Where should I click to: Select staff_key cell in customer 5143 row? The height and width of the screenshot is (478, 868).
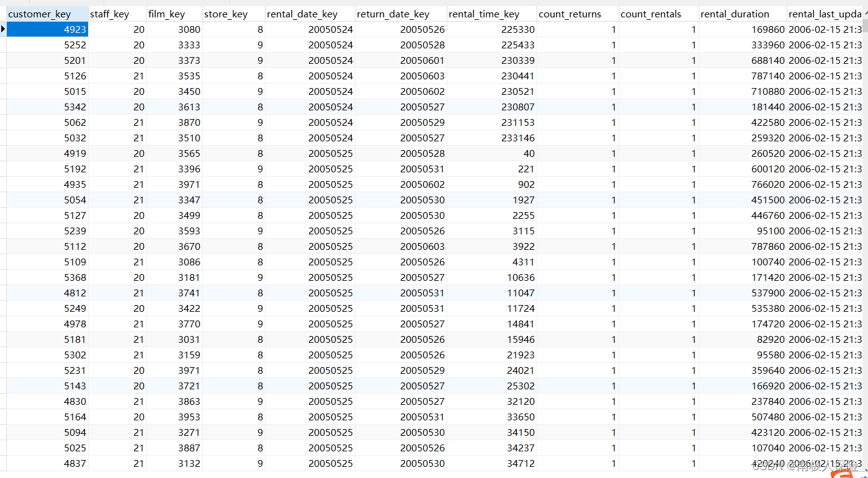(x=118, y=386)
